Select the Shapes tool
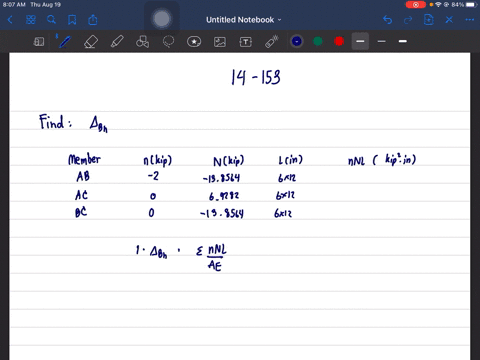Screen dimensions: 480x360 [143, 42]
